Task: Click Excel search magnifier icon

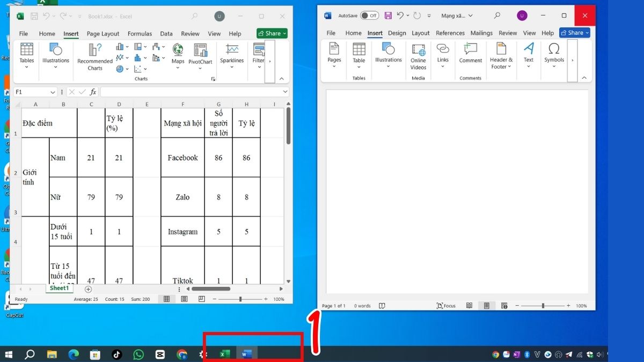Action: (x=194, y=16)
